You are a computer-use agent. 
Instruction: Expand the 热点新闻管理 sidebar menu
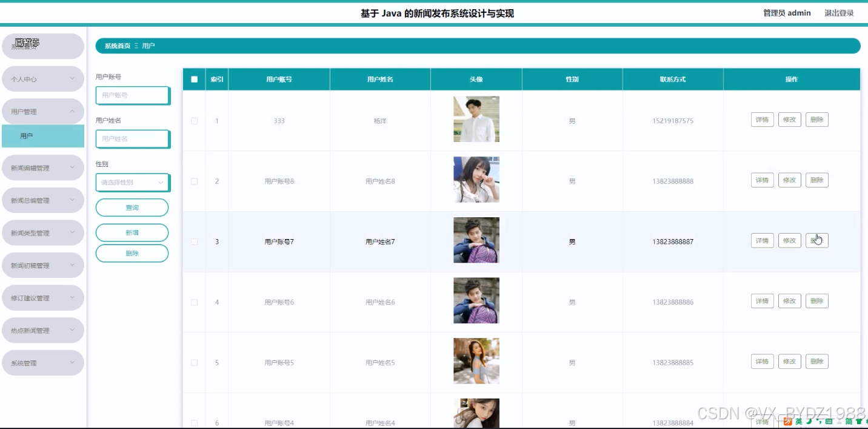[42, 331]
